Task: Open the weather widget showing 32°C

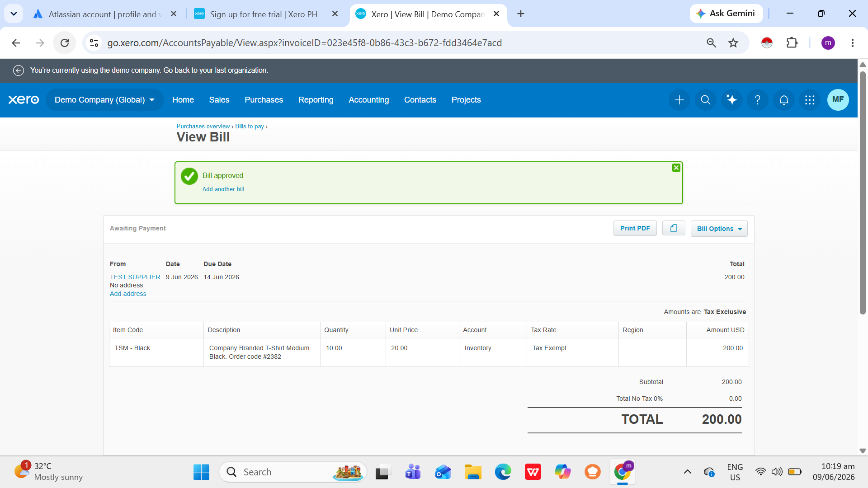Action: coord(48,472)
